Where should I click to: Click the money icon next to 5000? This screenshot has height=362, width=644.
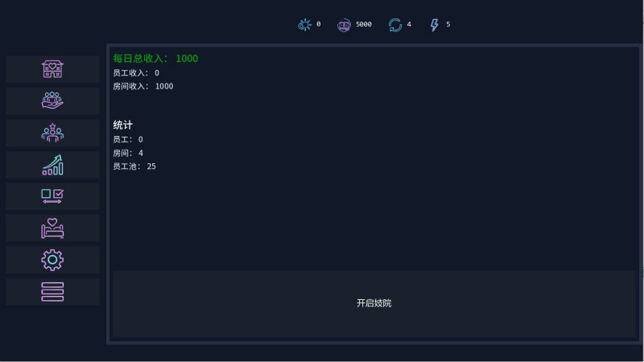click(x=345, y=25)
